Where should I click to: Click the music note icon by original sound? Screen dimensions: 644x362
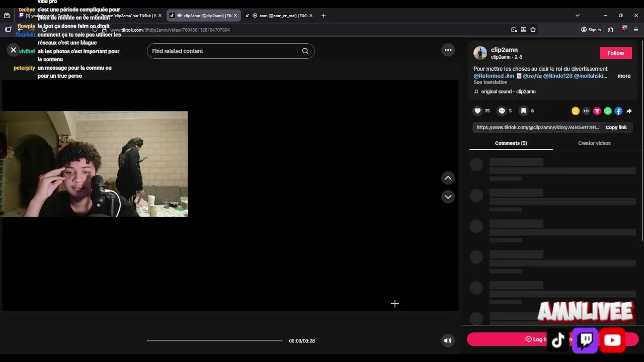point(476,92)
